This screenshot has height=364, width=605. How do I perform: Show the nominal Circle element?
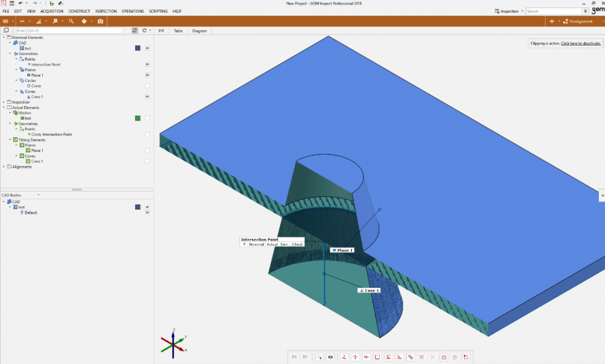(x=147, y=86)
